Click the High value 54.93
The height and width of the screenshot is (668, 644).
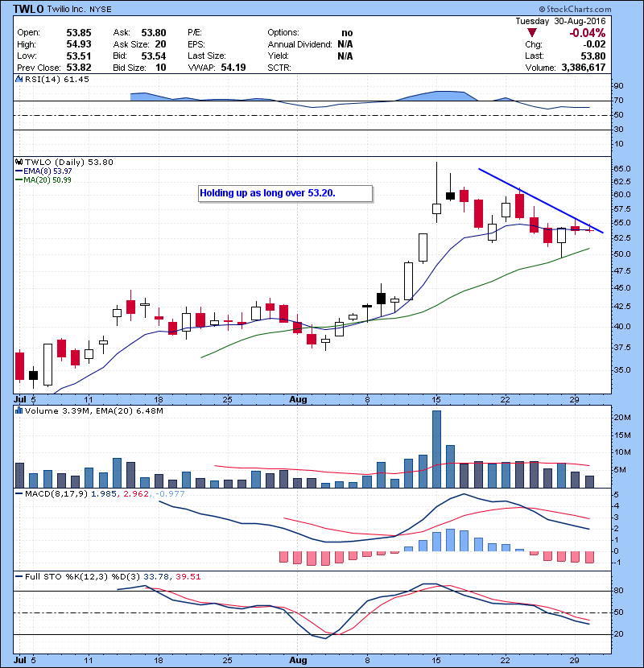point(79,44)
